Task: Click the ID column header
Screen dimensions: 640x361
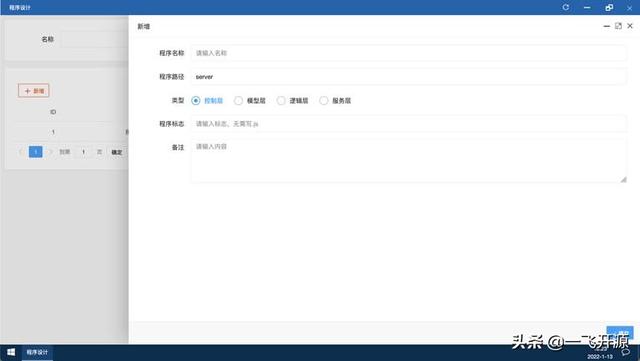Action: pos(53,112)
